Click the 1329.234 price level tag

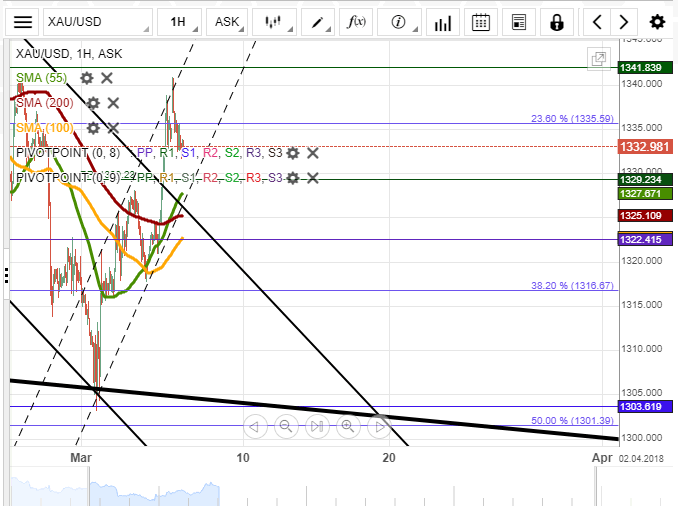(x=645, y=179)
